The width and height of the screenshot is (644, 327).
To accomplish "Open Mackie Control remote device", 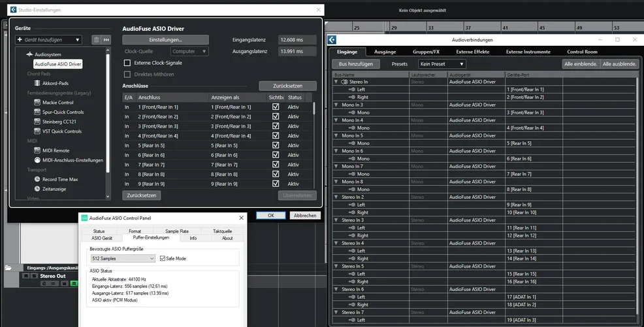I will (57, 103).
